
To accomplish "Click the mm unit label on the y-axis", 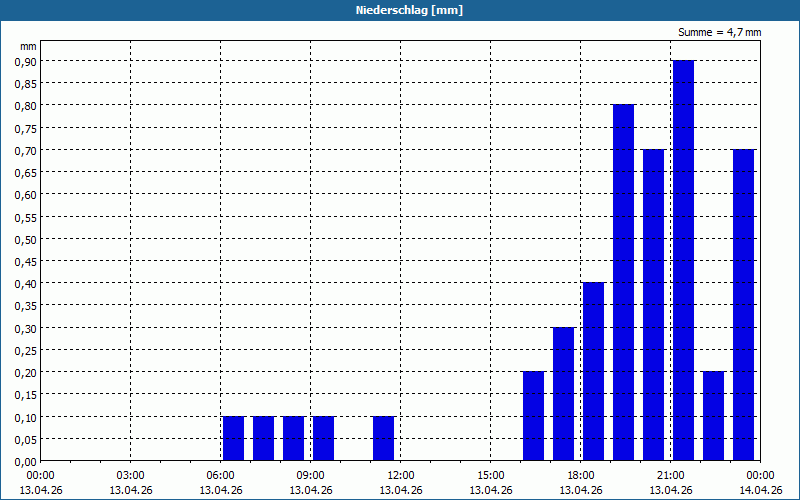I will [28, 46].
